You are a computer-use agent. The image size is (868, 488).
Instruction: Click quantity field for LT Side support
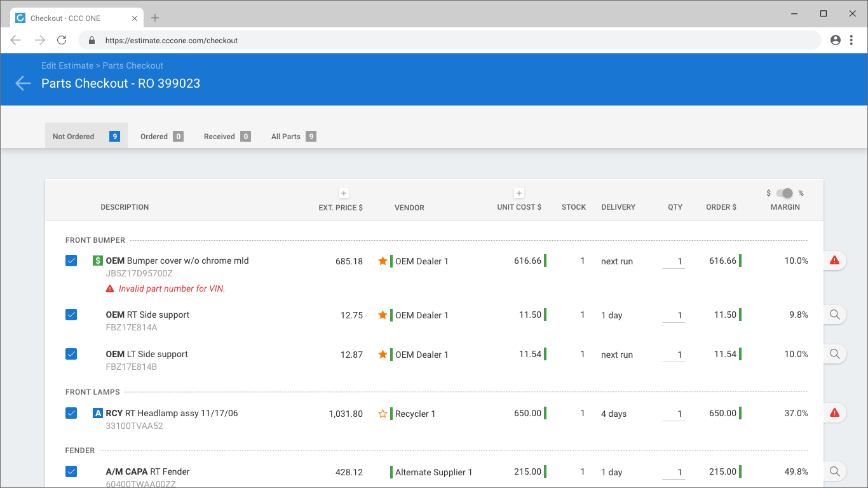click(x=674, y=355)
